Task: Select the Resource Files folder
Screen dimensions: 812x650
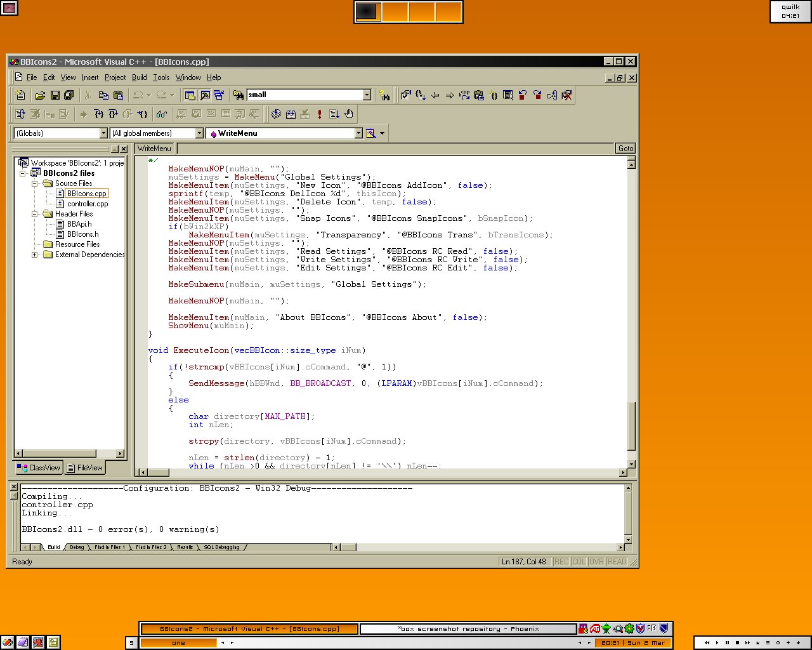Action: point(77,244)
